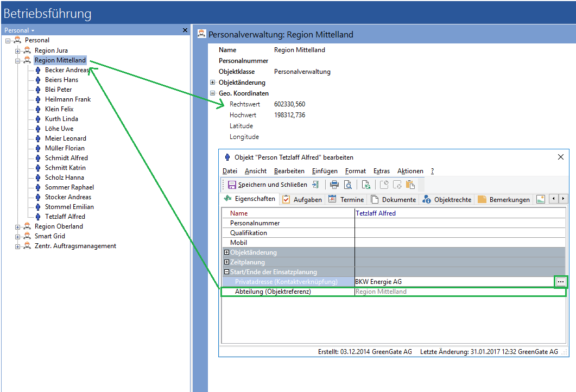Click the paste clipboard icon
The height and width of the screenshot is (392, 576).
[410, 185]
